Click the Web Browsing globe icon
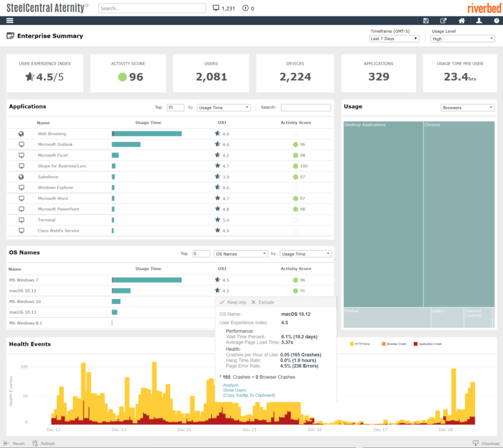Screen dimensions: 503x448 click(21, 134)
